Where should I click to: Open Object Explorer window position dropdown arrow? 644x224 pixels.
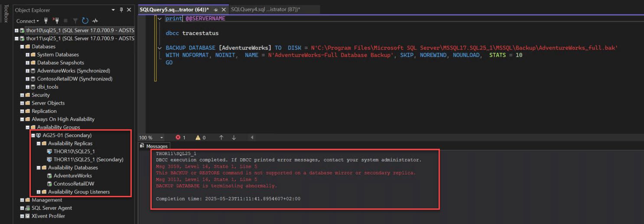[x=114, y=10]
